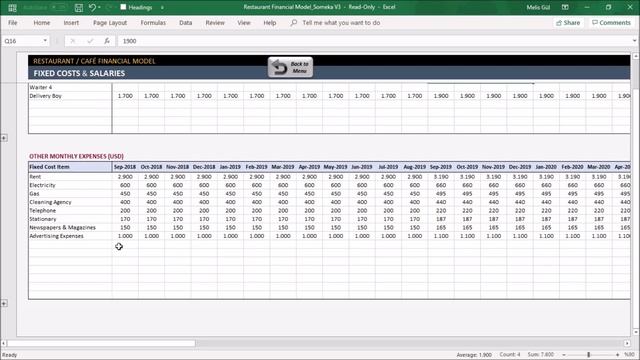Switch to the Home ribbon tab
640x360 pixels.
tap(42, 23)
